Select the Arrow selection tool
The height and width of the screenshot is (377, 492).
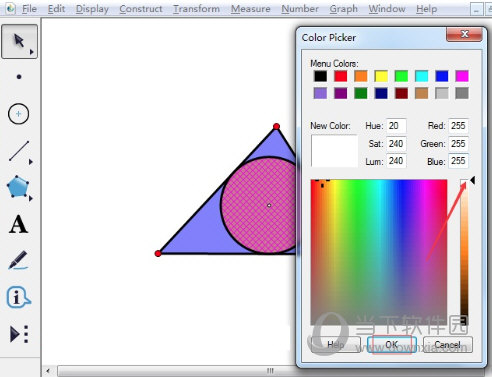point(19,41)
